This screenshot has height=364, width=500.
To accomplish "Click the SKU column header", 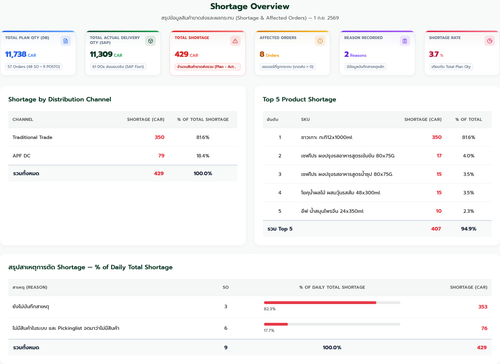I will click(305, 119).
